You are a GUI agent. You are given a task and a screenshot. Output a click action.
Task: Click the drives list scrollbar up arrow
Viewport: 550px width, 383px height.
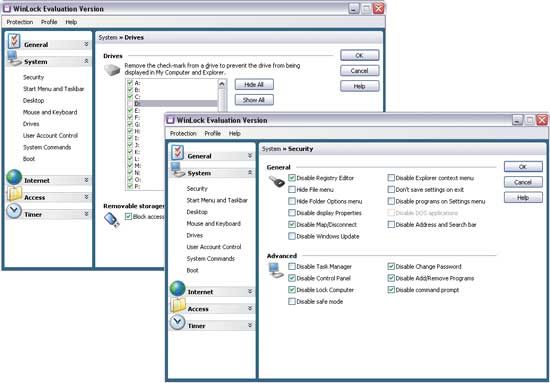[222, 83]
